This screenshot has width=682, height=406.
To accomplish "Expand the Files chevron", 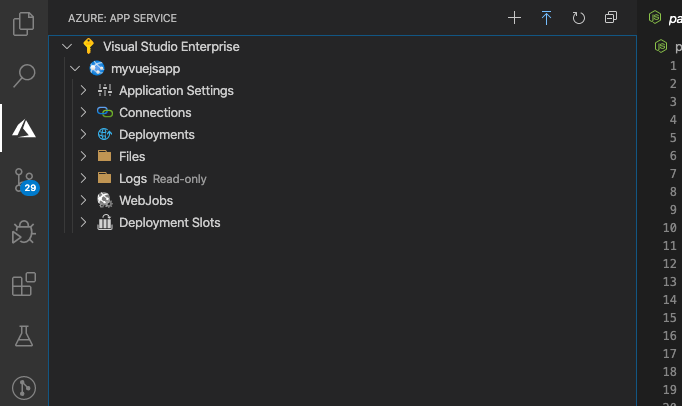I will (x=83, y=156).
